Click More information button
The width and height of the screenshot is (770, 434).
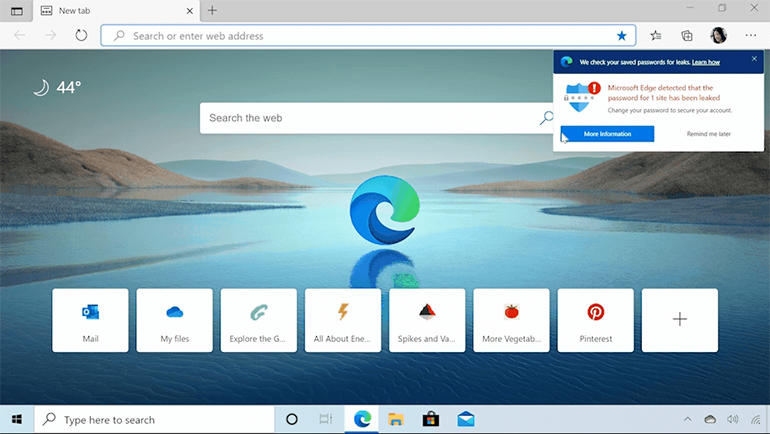click(607, 134)
